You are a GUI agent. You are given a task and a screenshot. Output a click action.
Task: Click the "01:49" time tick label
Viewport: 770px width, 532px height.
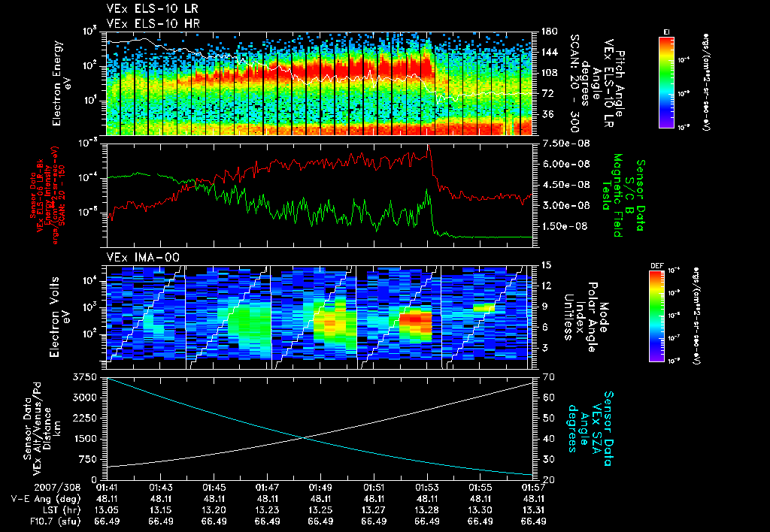320,488
